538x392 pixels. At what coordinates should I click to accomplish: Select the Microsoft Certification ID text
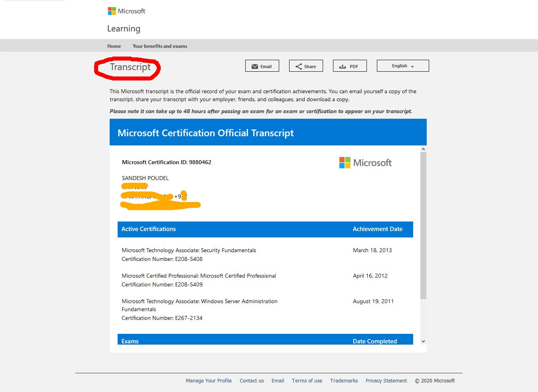166,162
